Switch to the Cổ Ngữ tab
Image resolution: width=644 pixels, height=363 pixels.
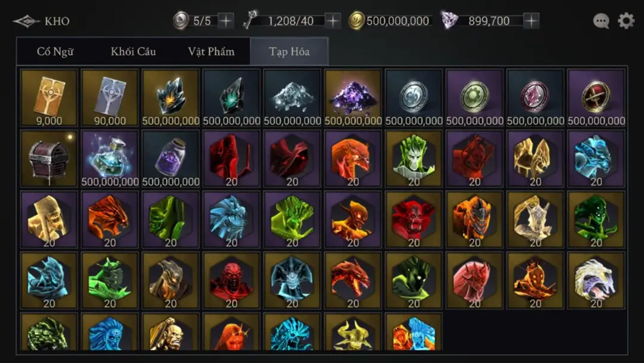(55, 51)
